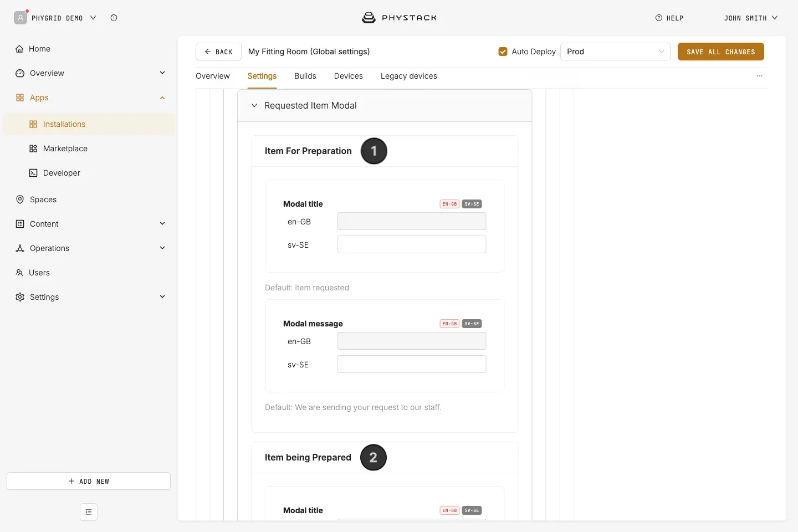Click the Operations icon in sidebar

(x=20, y=248)
